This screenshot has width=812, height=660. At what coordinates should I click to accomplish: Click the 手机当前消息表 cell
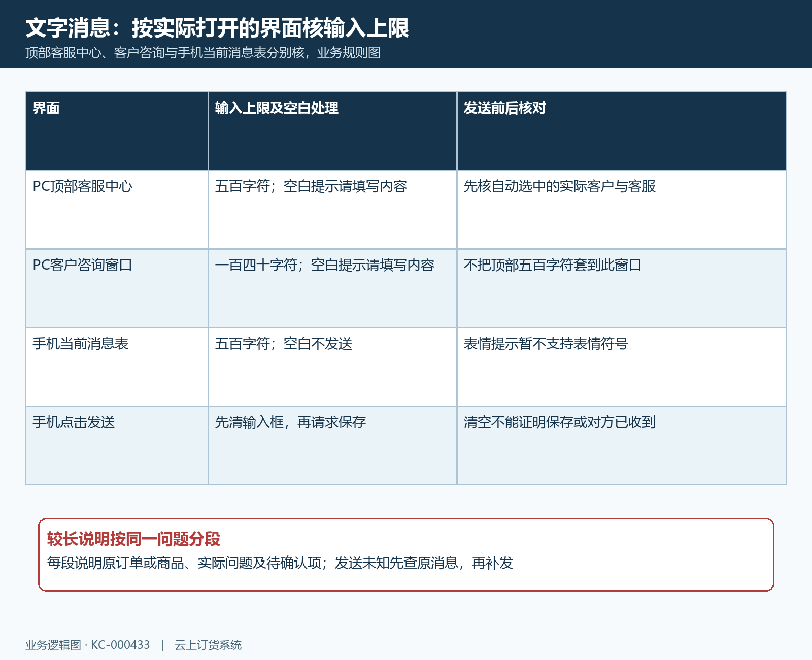tap(117, 367)
